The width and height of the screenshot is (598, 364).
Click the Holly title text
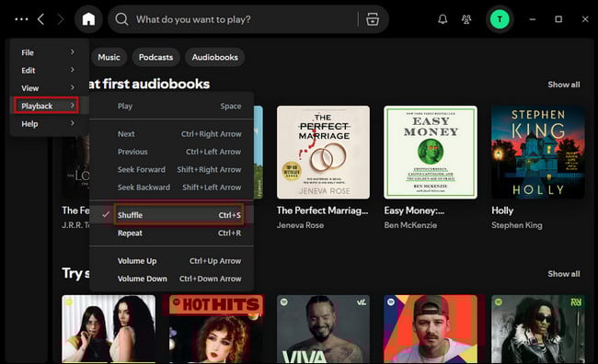click(x=502, y=210)
